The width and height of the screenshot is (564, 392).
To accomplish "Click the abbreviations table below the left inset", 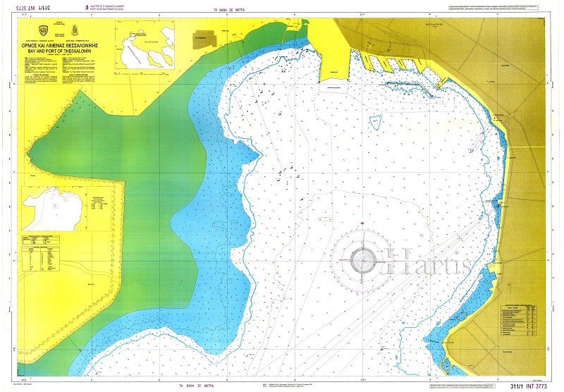I will pos(41,259).
